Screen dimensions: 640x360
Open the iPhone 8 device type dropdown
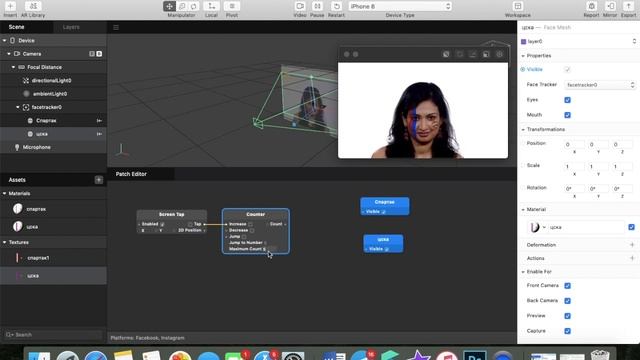[x=400, y=6]
